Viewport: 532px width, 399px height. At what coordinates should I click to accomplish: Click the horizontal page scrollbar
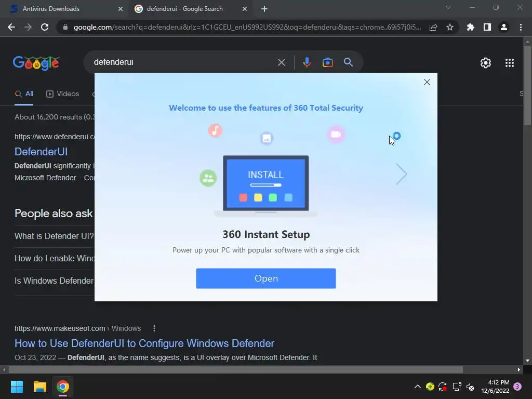[x=235, y=369]
